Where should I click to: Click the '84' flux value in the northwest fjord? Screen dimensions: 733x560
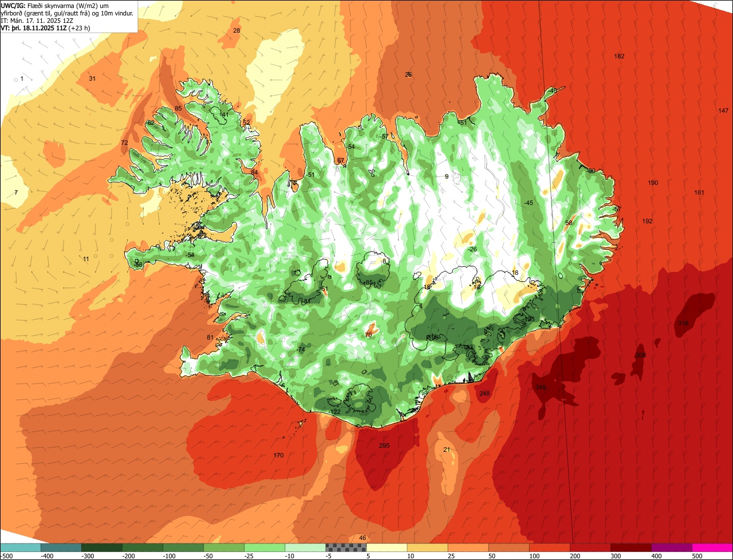[254, 172]
